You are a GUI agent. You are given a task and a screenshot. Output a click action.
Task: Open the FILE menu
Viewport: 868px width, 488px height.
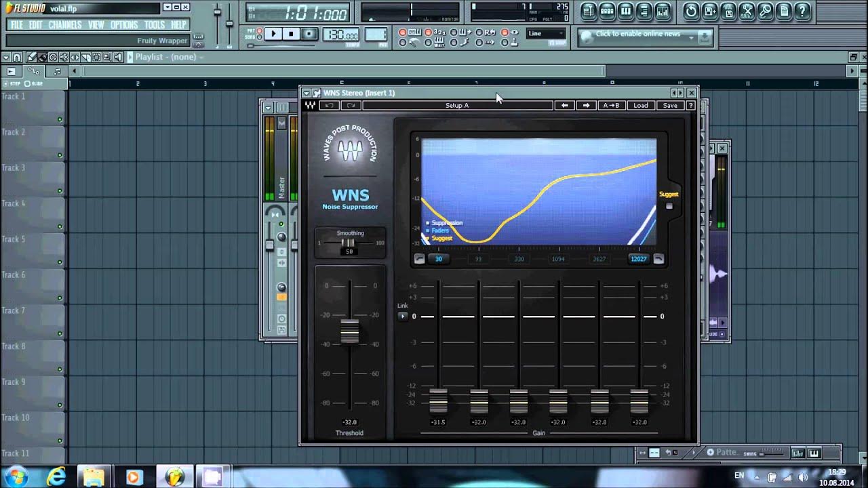16,25
